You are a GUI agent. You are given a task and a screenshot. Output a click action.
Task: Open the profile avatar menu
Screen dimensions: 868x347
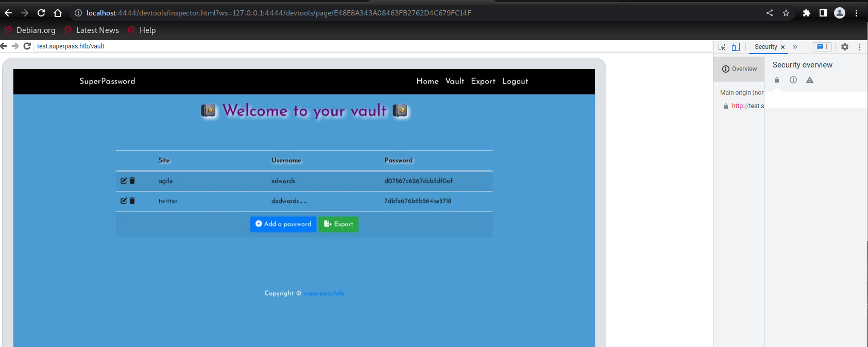840,13
